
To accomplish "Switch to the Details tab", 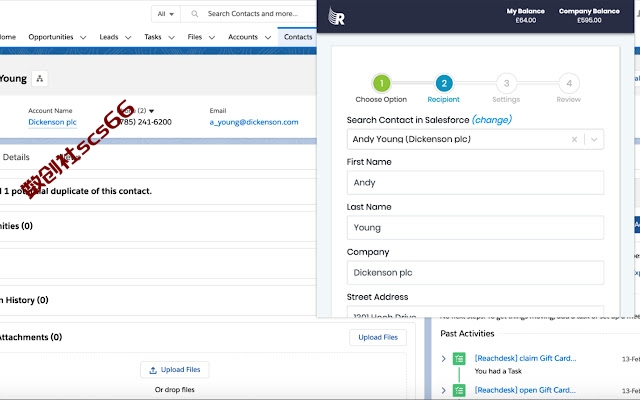I will point(16,157).
